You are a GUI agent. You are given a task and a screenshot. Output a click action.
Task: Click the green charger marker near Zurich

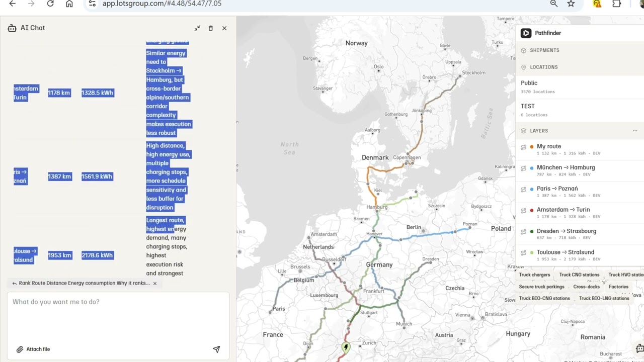346,347
